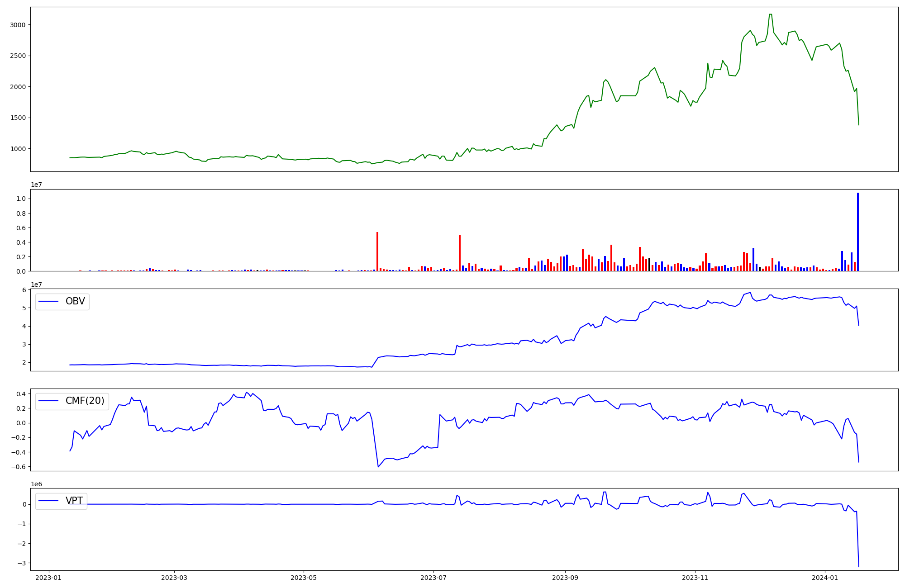Click the 2023-05 x-axis tick label
The height and width of the screenshot is (588, 905).
[304, 578]
